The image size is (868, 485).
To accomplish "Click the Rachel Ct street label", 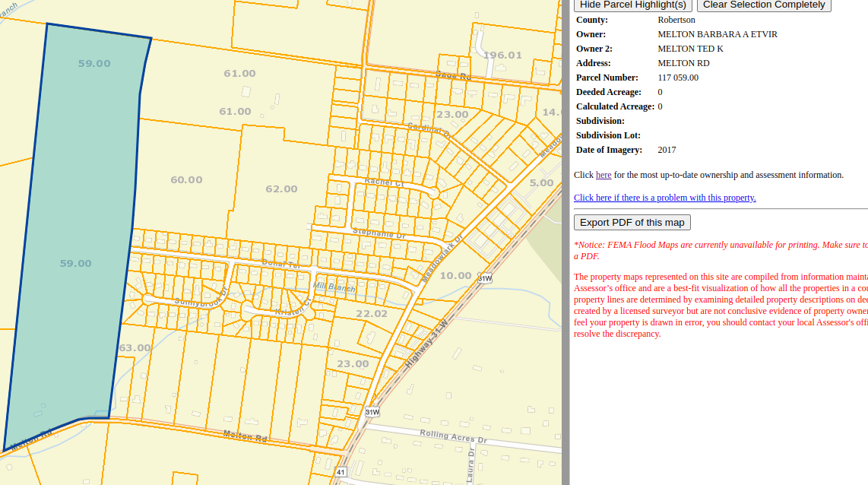I will coord(384,182).
